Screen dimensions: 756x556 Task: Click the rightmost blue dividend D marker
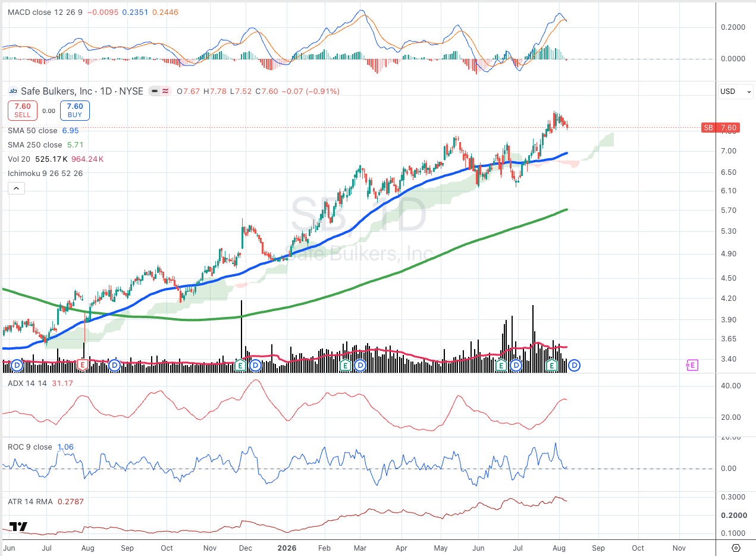click(x=575, y=365)
